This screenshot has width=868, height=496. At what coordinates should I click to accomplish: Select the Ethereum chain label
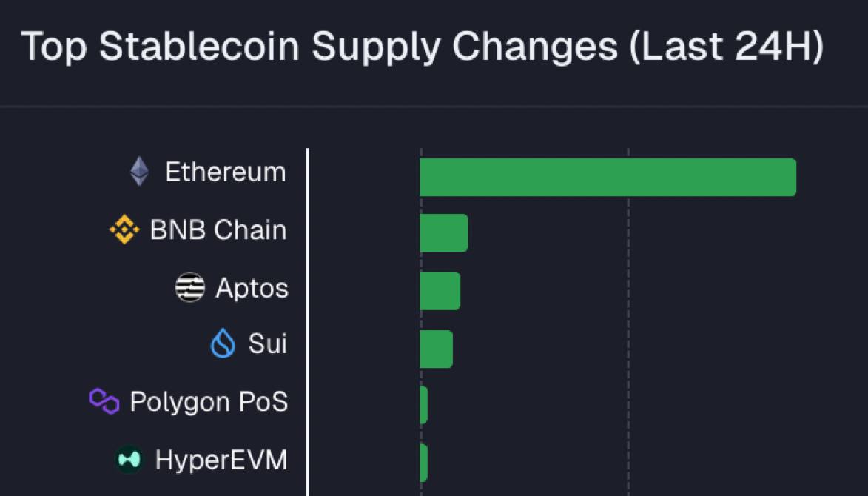pos(225,172)
